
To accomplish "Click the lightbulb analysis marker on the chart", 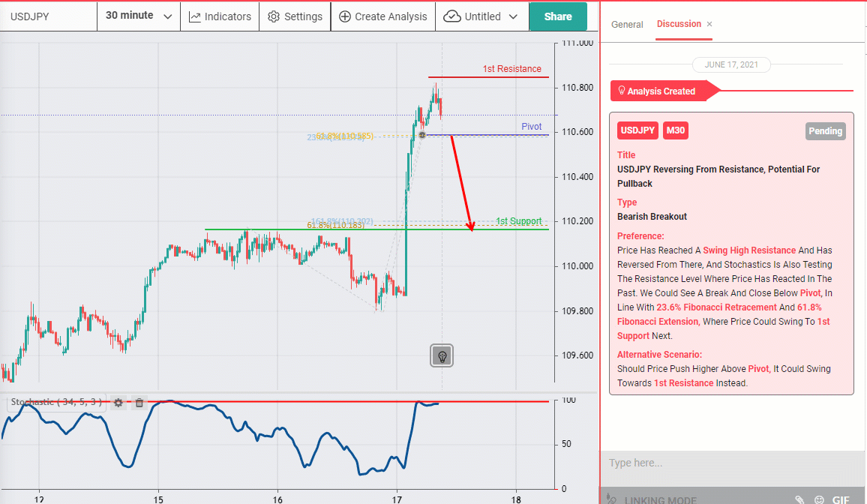I will 442,356.
